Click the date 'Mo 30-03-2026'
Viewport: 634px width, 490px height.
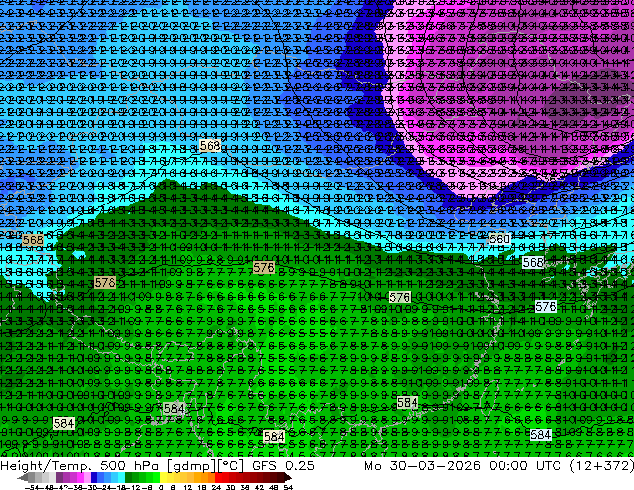(x=423, y=466)
